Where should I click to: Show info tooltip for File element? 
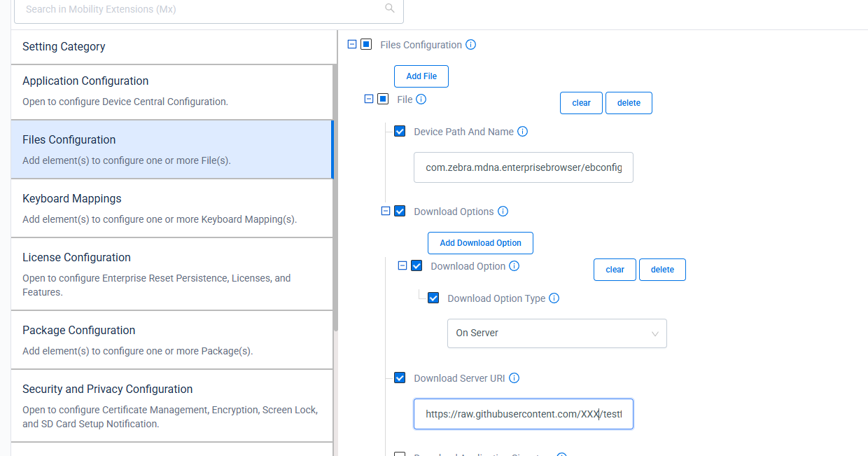421,99
